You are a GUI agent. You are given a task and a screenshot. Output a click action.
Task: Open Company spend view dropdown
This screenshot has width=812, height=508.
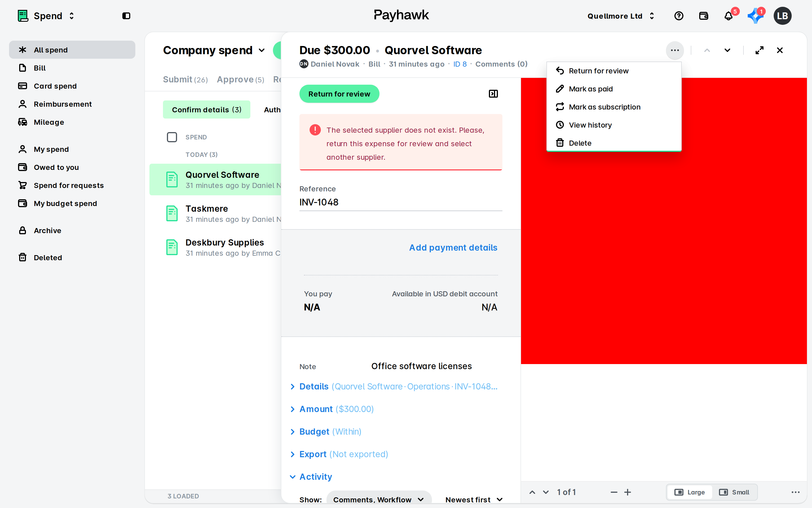pos(214,51)
